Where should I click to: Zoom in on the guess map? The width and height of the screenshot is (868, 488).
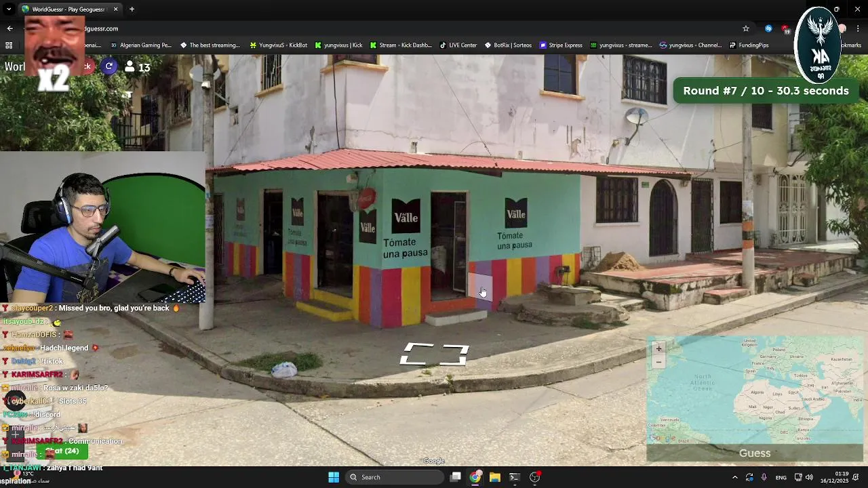[658, 348]
